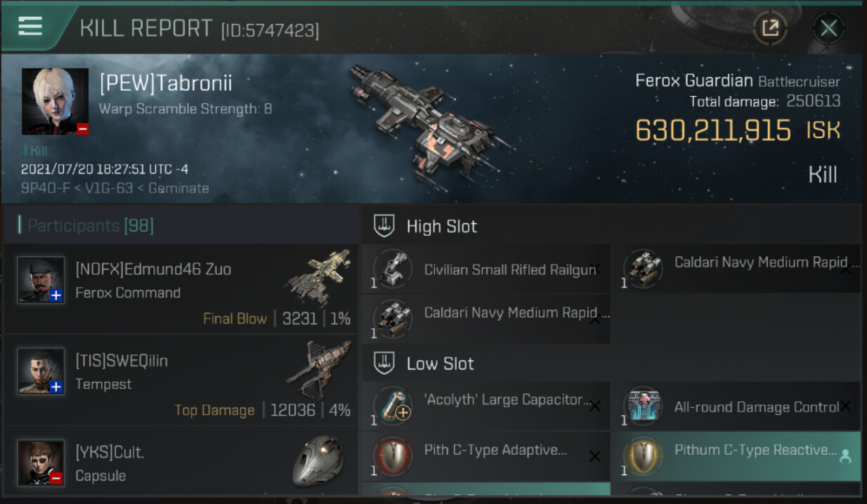This screenshot has width=867, height=504.
Task: Collapse the High Slot section header
Action: click(x=441, y=226)
